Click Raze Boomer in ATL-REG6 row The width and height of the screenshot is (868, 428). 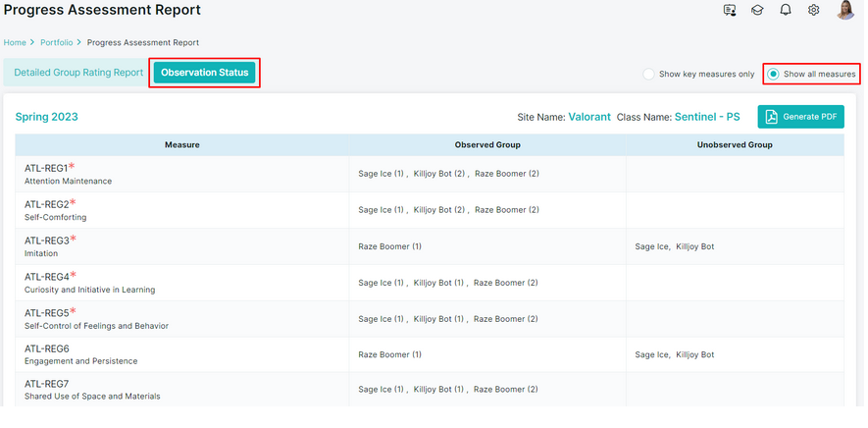tap(389, 354)
